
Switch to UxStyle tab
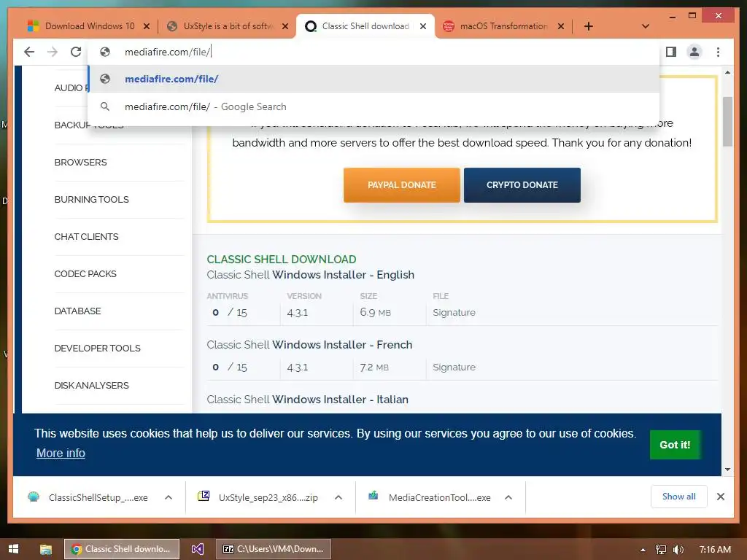pos(228,26)
